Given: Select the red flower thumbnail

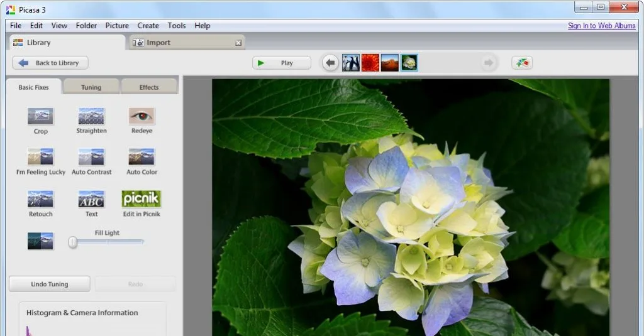Looking at the screenshot, I should point(370,63).
